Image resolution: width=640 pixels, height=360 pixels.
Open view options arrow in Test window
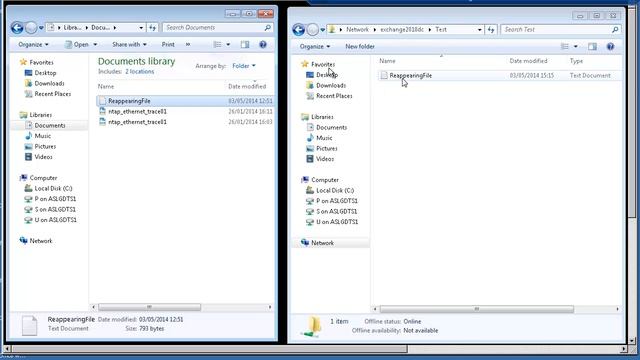pos(576,47)
